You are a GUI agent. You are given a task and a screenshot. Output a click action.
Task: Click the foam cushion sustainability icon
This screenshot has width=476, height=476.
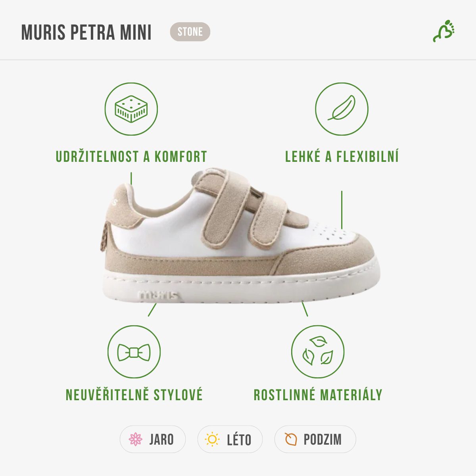coord(131,109)
